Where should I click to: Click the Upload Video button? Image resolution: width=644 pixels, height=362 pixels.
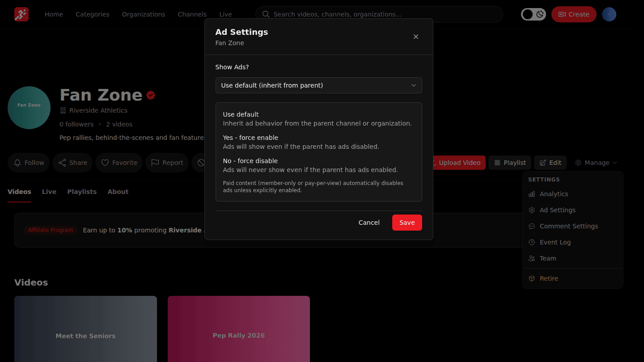click(456, 163)
